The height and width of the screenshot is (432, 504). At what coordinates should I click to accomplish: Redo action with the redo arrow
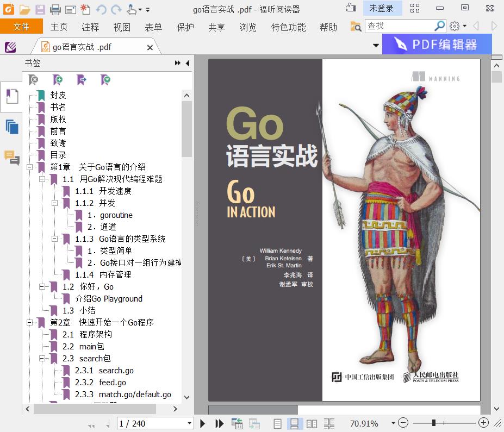coord(116,10)
